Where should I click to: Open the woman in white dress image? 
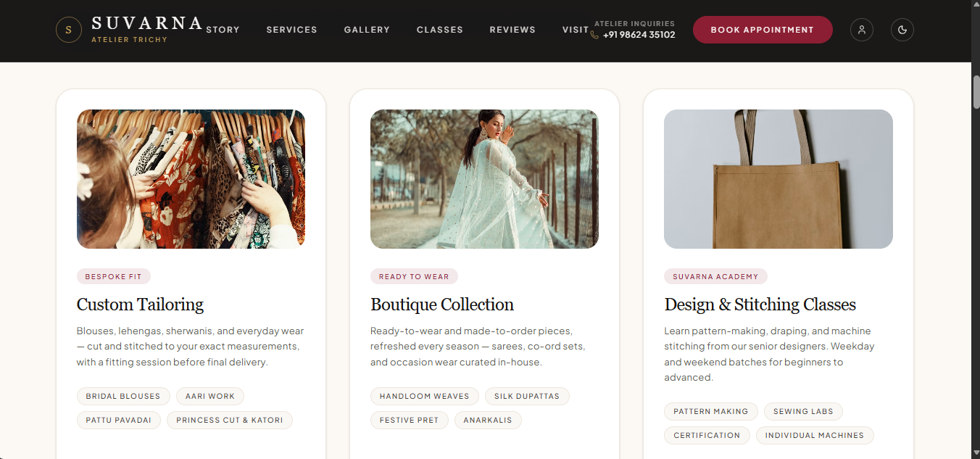coord(484,179)
